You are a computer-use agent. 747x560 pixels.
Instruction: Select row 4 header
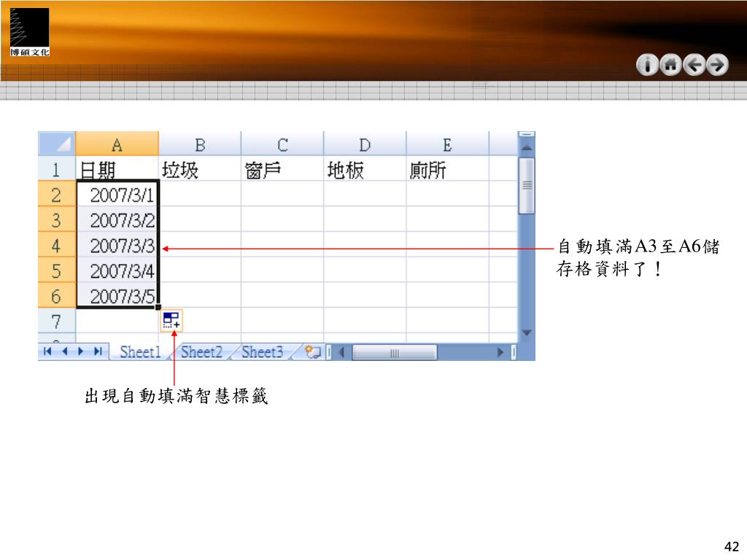57,244
